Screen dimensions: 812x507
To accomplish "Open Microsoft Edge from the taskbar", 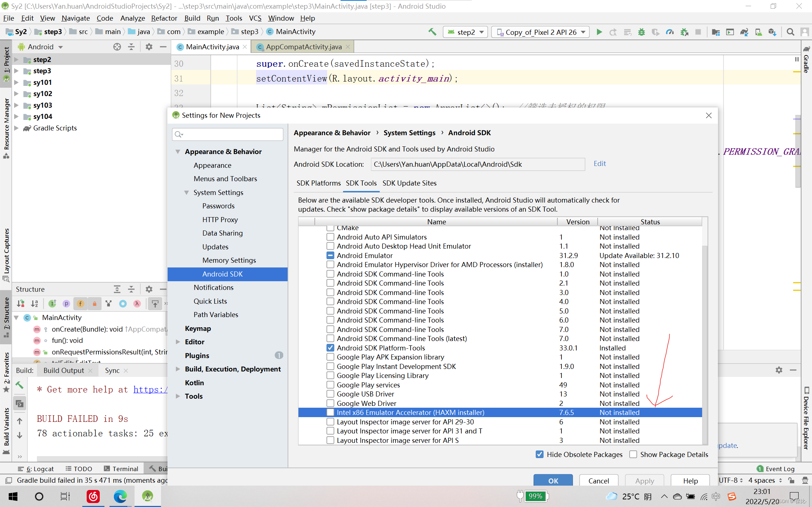I will coord(120,496).
